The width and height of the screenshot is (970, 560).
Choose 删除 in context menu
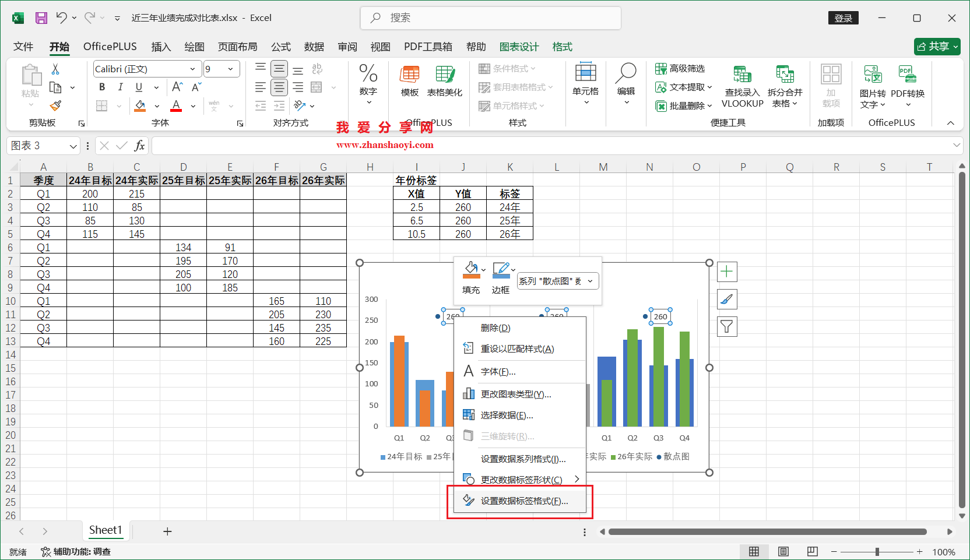pos(520,327)
